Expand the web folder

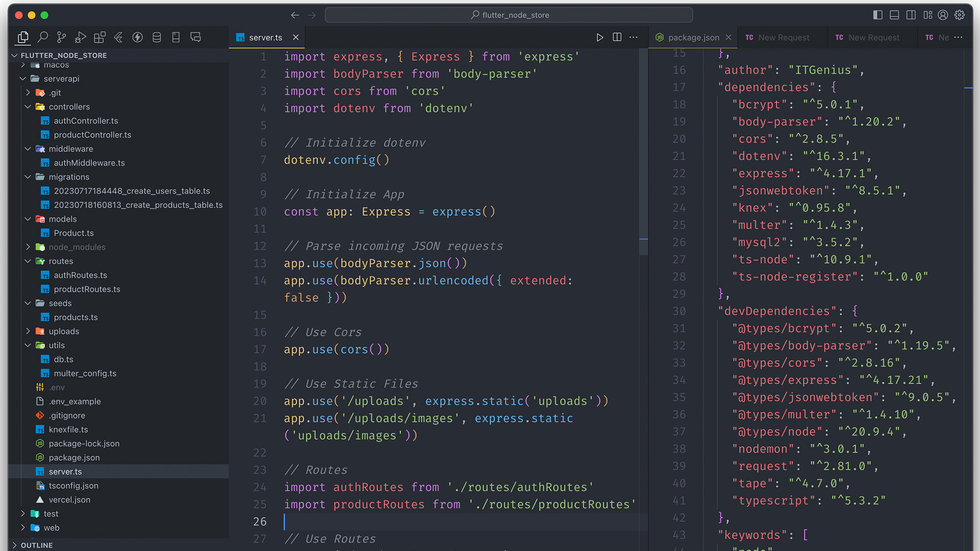22,528
